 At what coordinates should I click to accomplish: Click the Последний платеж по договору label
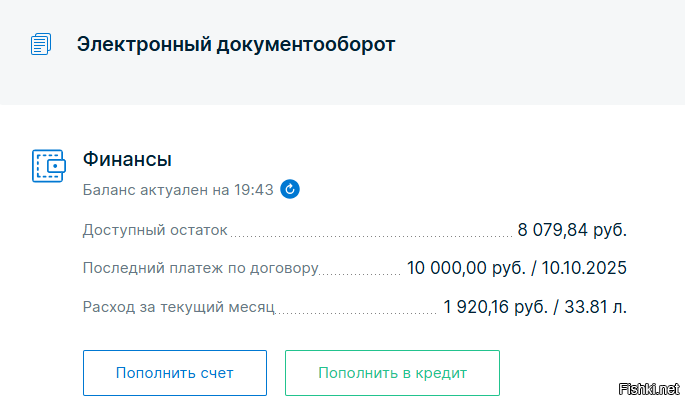[200, 268]
